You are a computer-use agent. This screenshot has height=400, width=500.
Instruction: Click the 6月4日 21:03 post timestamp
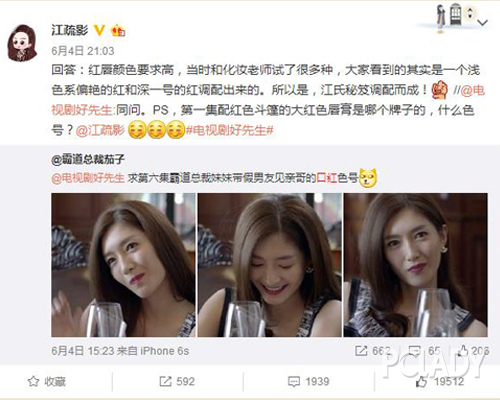(x=83, y=51)
